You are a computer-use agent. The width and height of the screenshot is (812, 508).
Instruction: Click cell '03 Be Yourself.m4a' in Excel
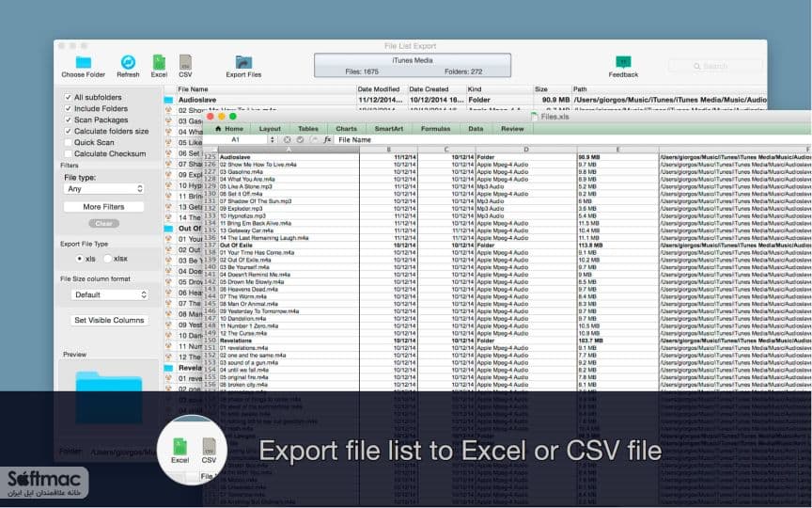coord(289,267)
